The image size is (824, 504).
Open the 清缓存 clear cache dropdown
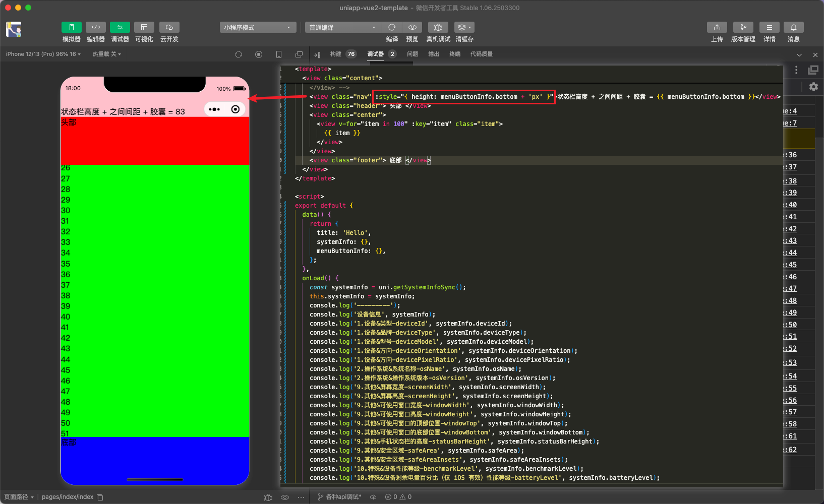(464, 27)
